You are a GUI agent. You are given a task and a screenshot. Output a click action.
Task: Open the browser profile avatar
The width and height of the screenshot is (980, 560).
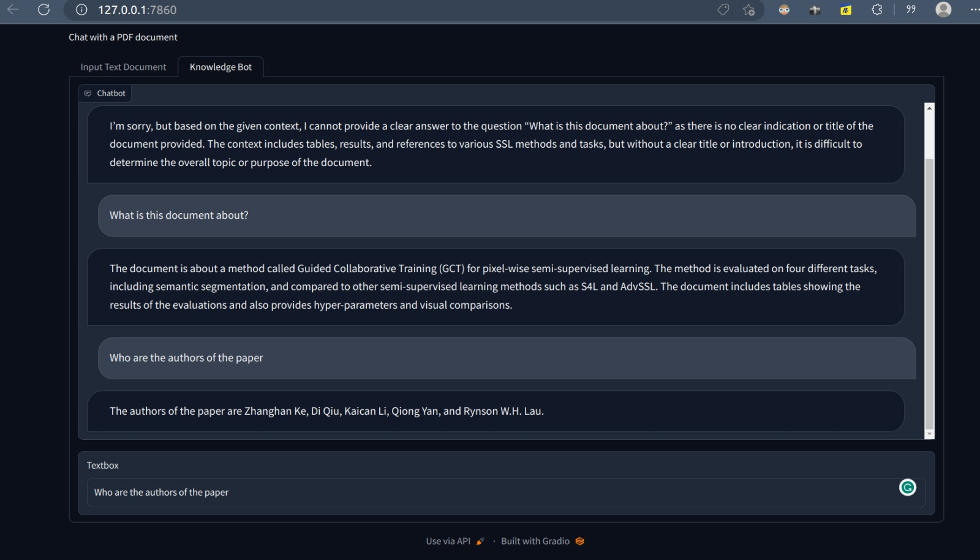943,10
